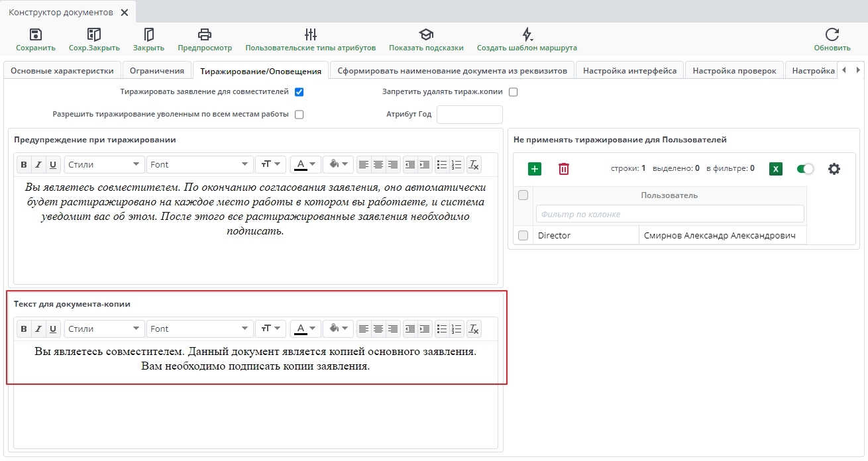The image size is (868, 461).
Task: Expand Font dropdown in copy-document editor
Action: [x=200, y=329]
